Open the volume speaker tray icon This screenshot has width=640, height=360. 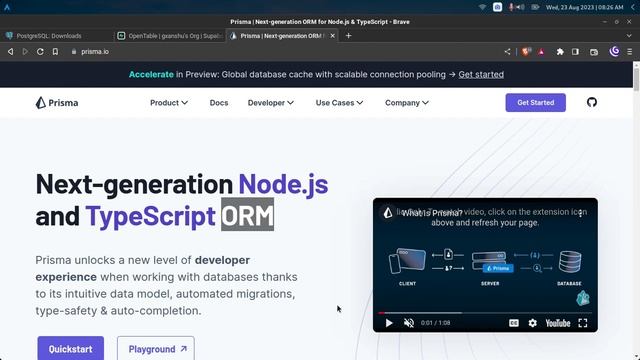point(520,7)
